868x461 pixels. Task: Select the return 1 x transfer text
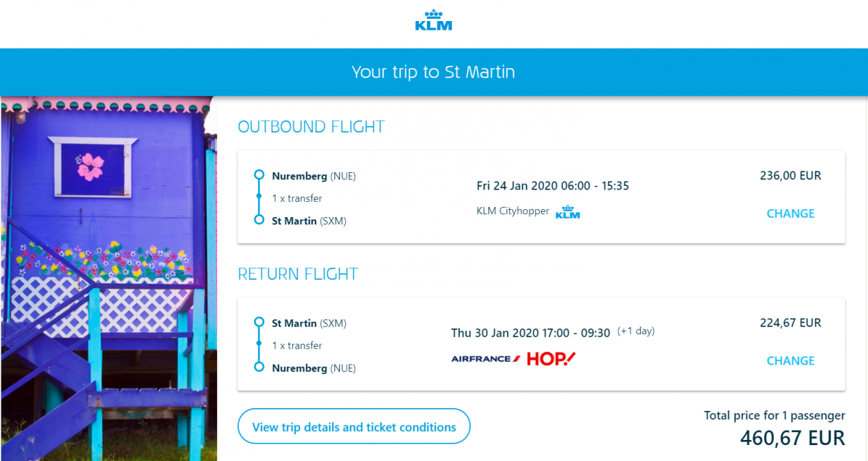(297, 345)
